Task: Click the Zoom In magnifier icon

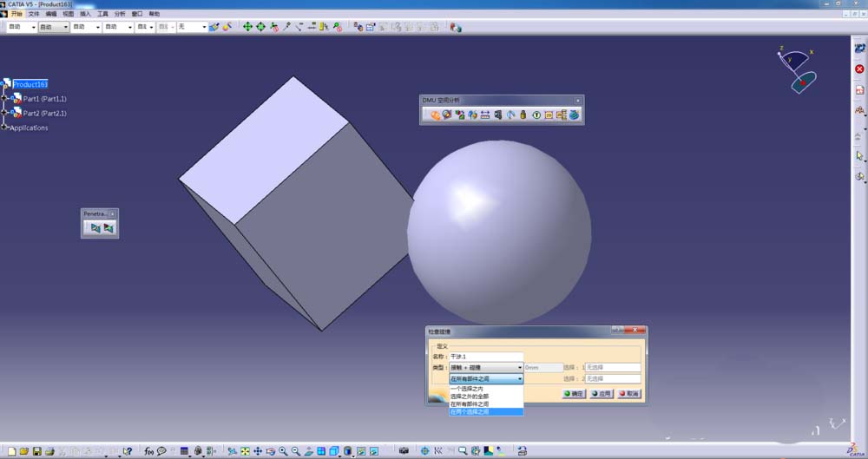Action: coord(284,451)
